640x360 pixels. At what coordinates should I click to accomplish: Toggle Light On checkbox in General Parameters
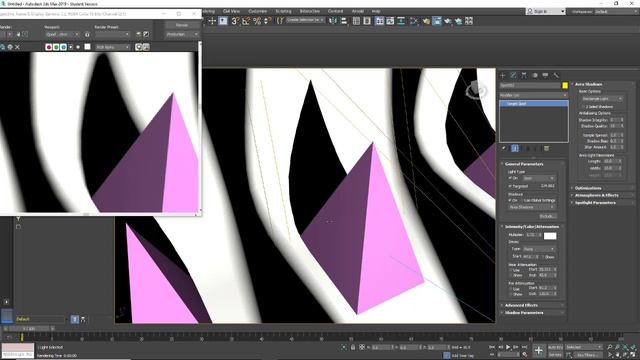[x=510, y=178]
